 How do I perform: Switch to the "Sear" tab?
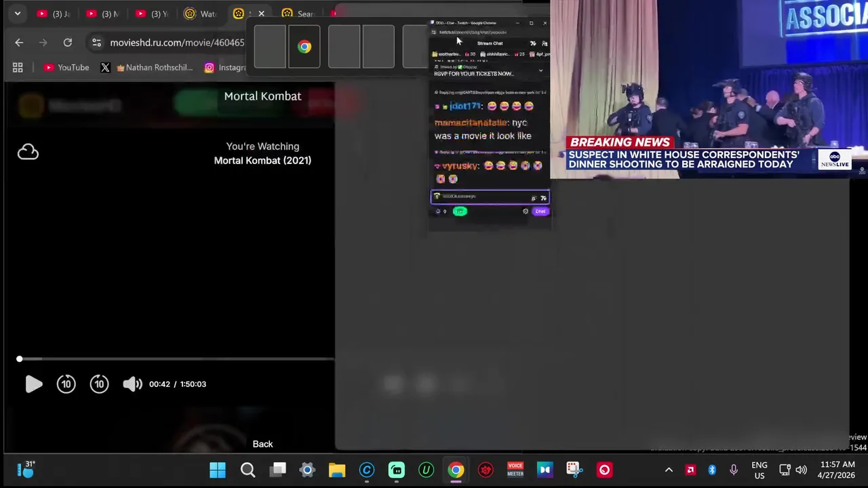pos(298,14)
